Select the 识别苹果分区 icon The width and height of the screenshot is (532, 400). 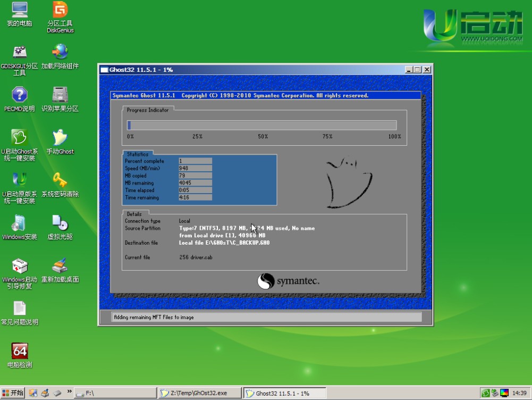coord(60,99)
